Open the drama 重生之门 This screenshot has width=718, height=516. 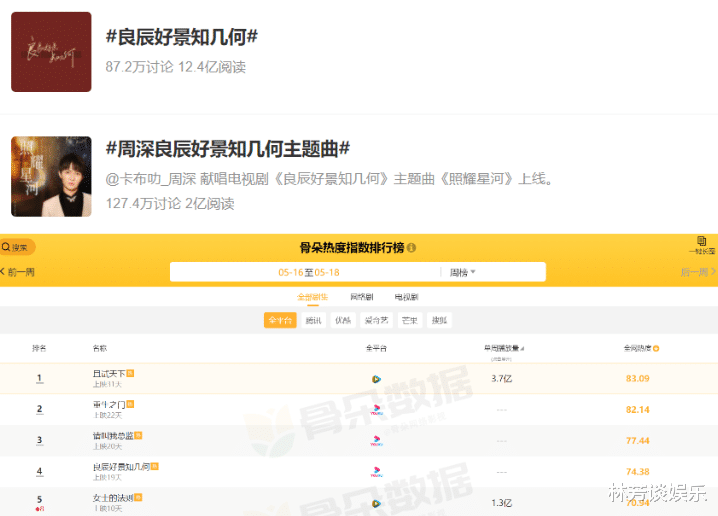pyautogui.click(x=109, y=404)
